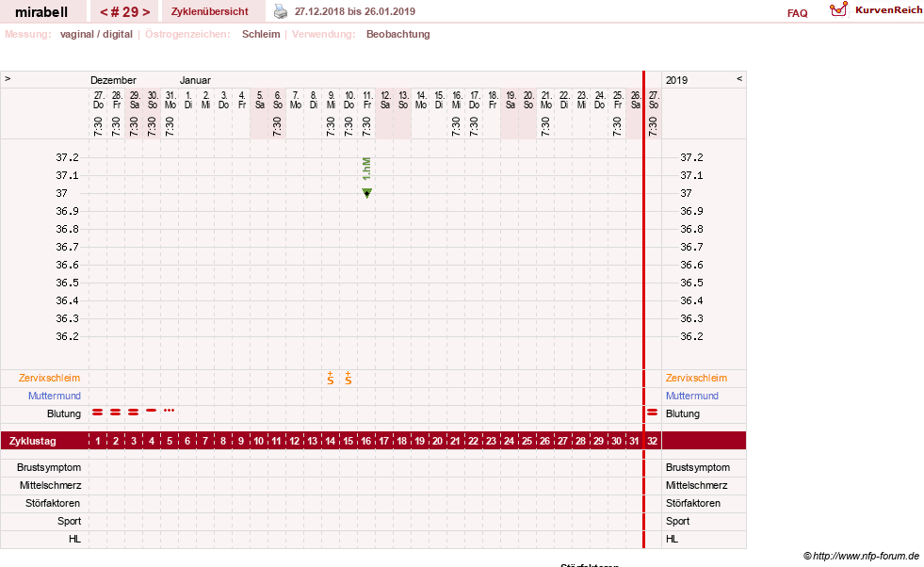Go to next cycle with > after 29
This screenshot has width=924, height=567.
click(x=146, y=12)
